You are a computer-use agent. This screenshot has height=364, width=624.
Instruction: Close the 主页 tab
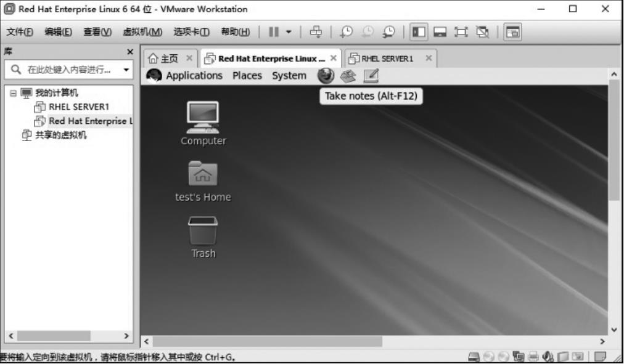[x=189, y=58]
